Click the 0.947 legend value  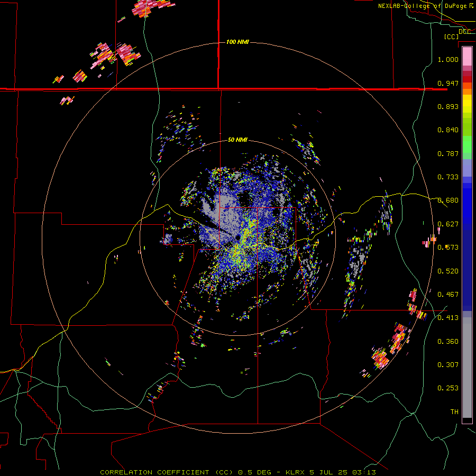pos(448,83)
